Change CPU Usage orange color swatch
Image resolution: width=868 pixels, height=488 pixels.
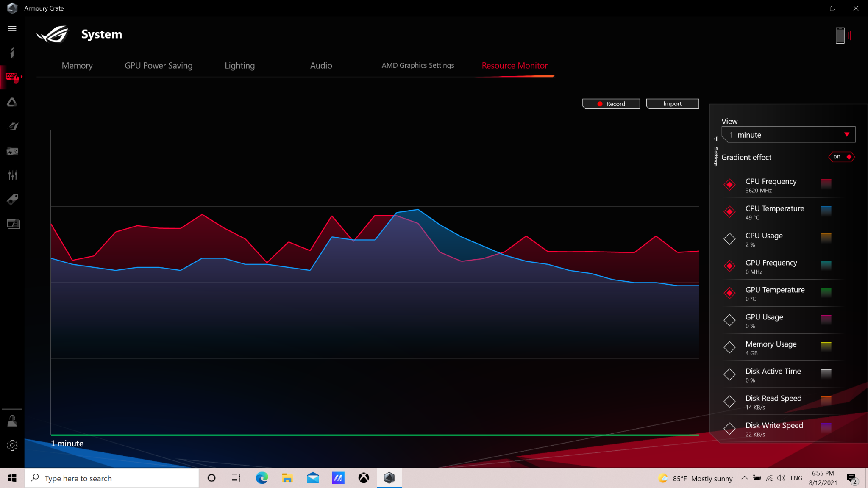(x=826, y=238)
